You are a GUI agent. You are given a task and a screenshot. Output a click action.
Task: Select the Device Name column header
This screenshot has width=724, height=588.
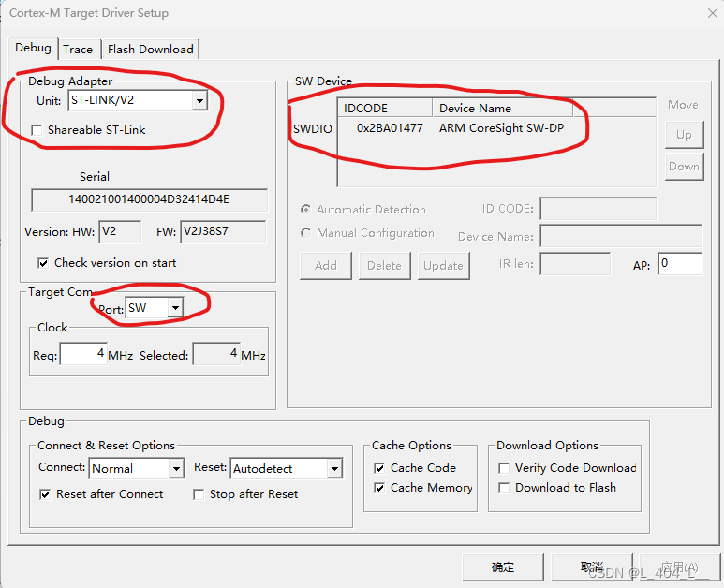point(503,108)
